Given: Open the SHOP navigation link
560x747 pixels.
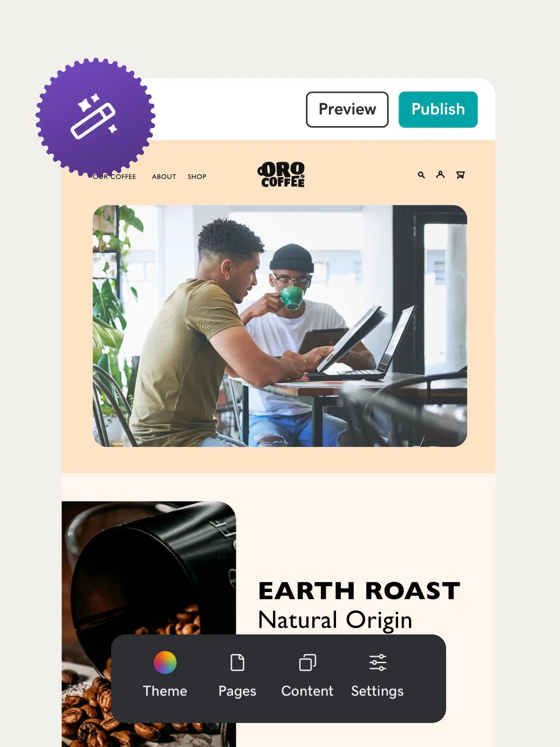Looking at the screenshot, I should (197, 177).
